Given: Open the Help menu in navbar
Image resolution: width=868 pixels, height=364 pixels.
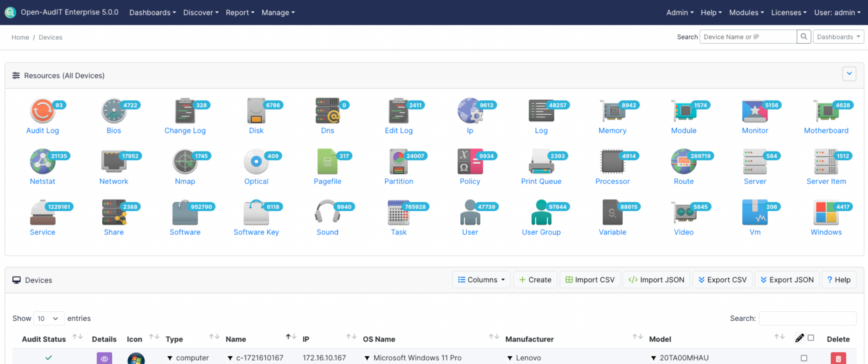Looking at the screenshot, I should [711, 12].
